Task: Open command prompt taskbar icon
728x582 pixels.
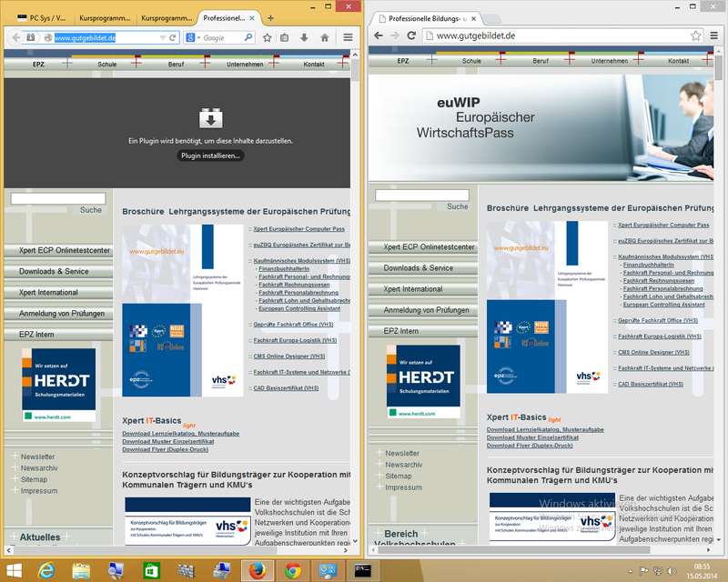Action: click(x=362, y=570)
